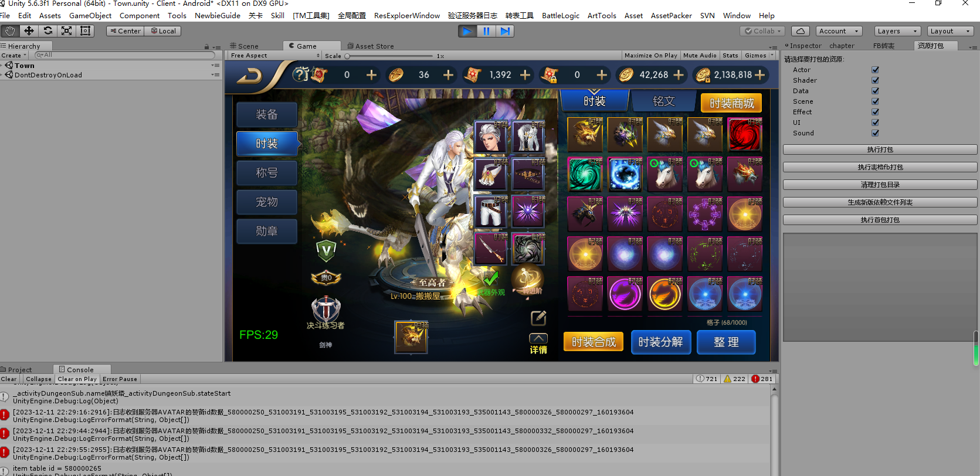
Task: Click the Step frame button
Action: point(505,31)
